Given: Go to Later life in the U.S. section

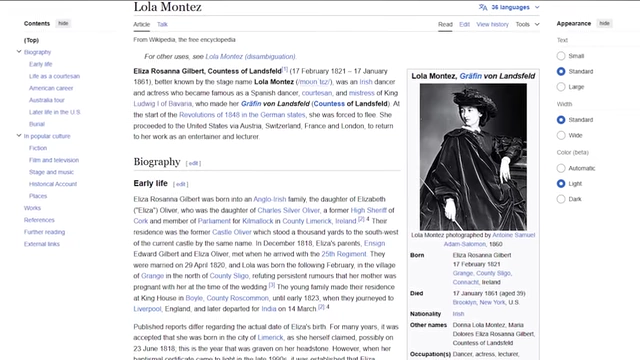Looking at the screenshot, I should 55,112.
